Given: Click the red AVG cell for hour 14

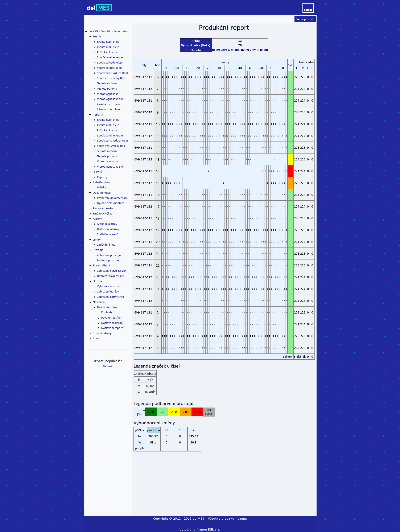Looking at the screenshot, I should [290, 171].
